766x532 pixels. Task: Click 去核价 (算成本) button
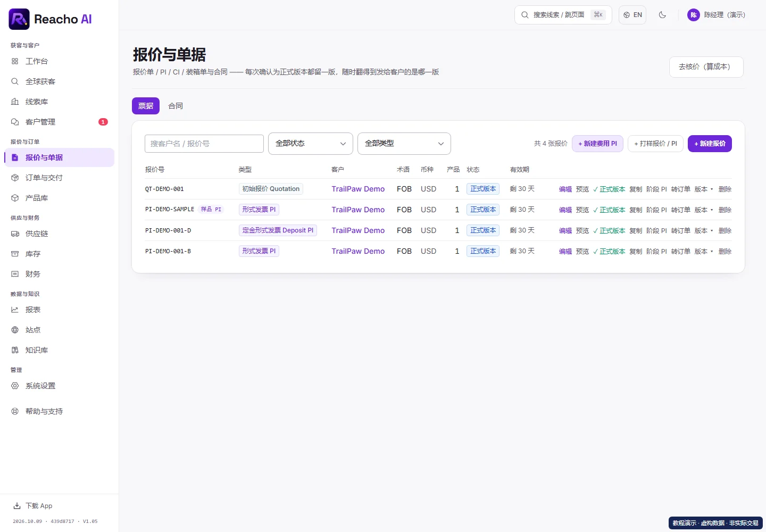point(706,67)
